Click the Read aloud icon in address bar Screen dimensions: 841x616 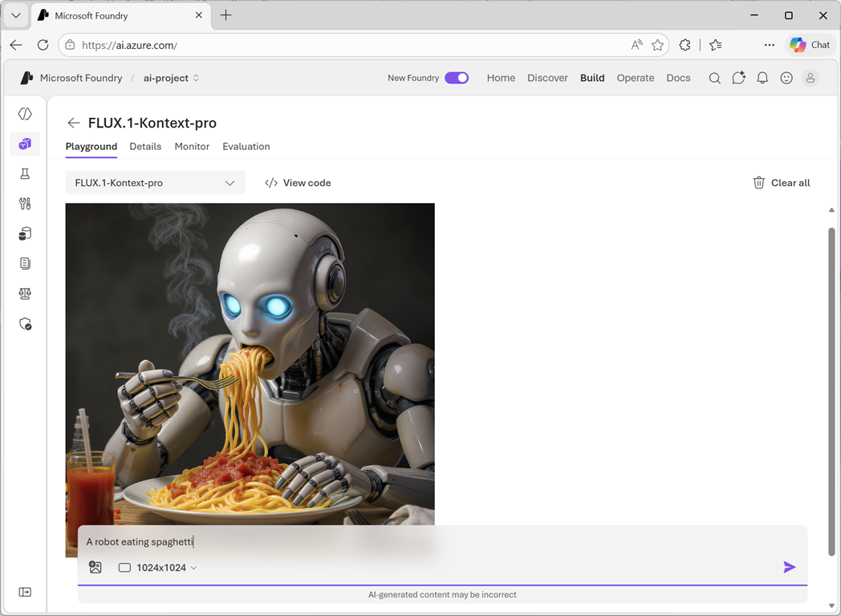636,45
